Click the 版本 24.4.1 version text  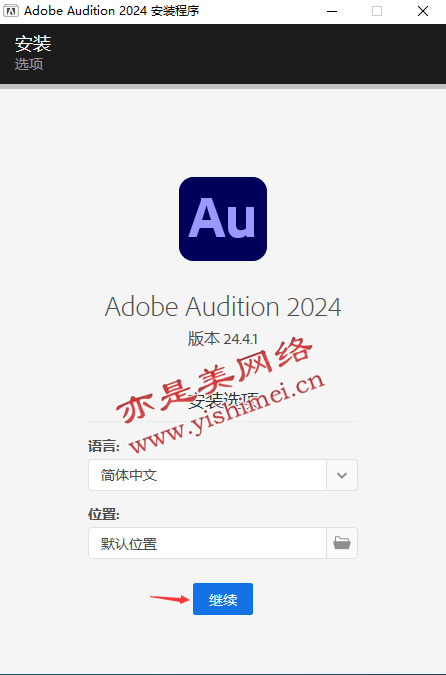coord(223,339)
